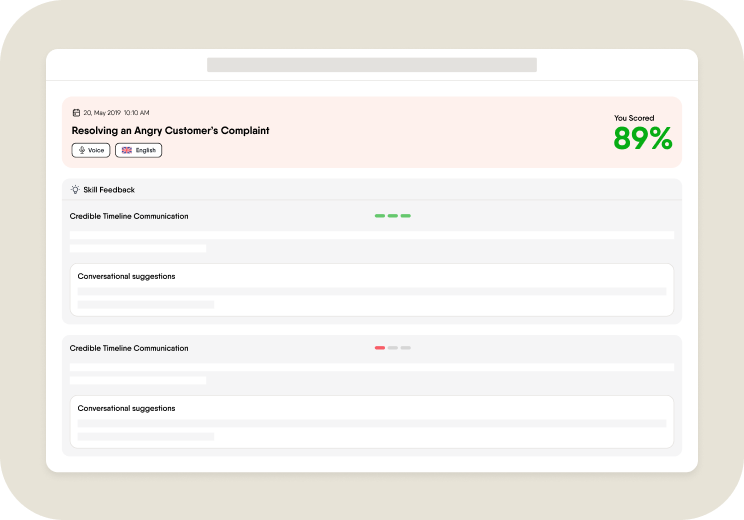Click the last dash of green rating

(x=406, y=215)
